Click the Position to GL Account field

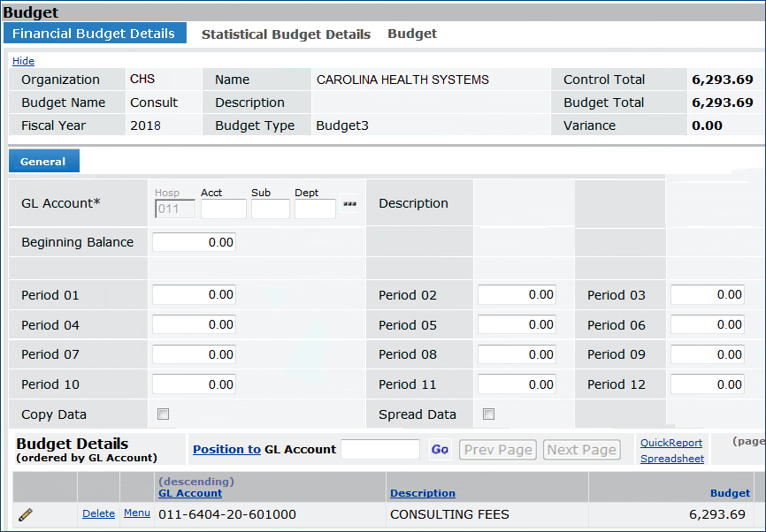[x=380, y=450]
